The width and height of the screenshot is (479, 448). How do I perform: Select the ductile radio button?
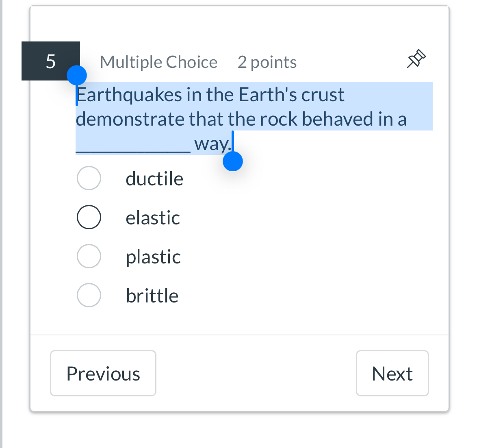(x=89, y=178)
